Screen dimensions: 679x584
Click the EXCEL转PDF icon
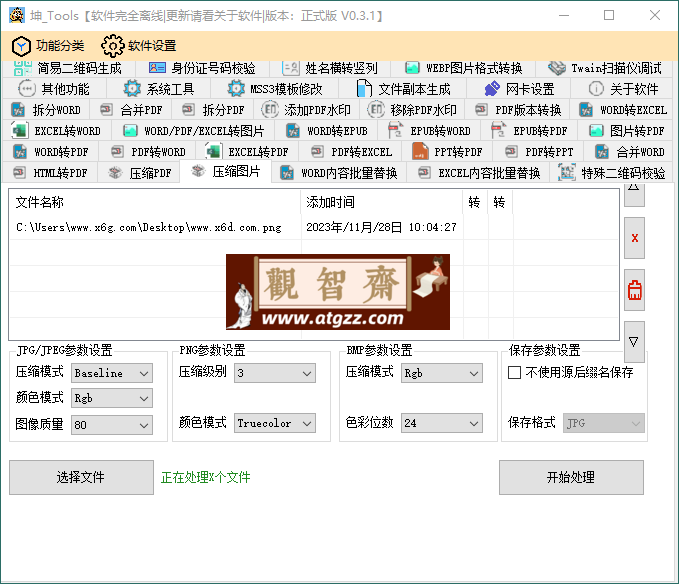213,151
